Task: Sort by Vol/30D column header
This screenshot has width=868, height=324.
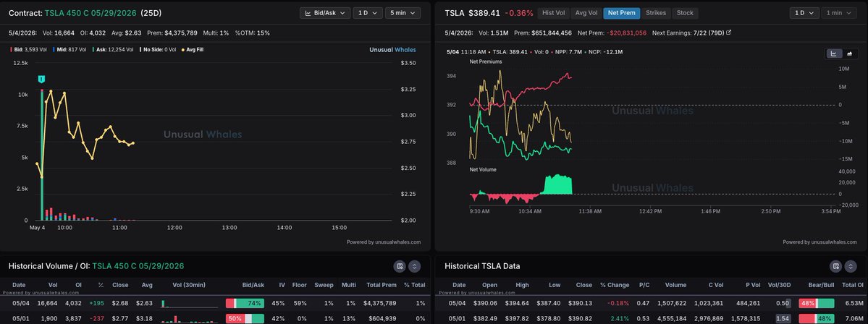Action: click(x=780, y=285)
